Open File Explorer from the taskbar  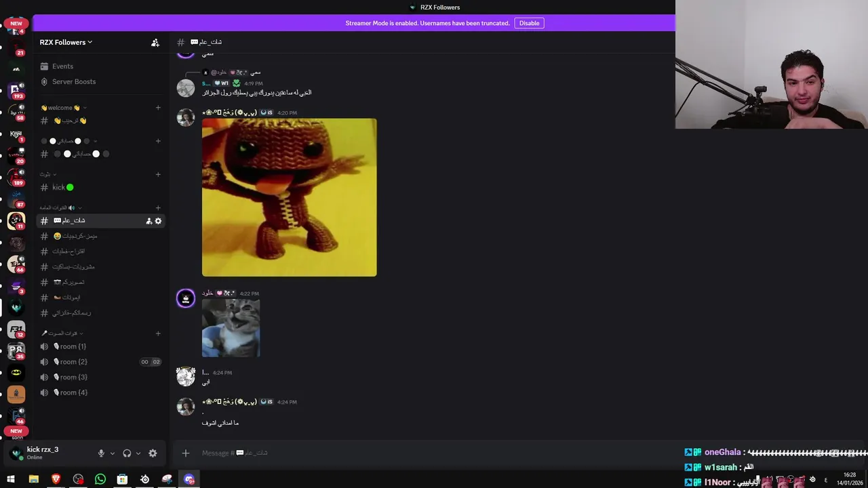coord(33,479)
